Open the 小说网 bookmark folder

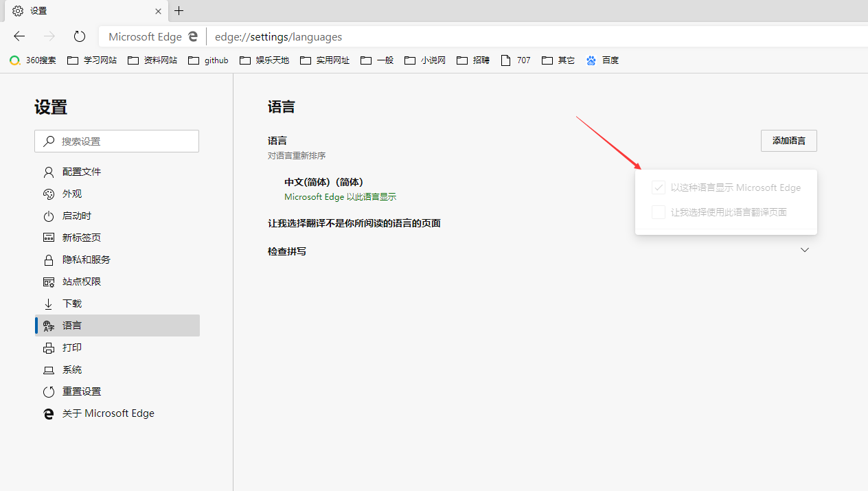coord(425,60)
